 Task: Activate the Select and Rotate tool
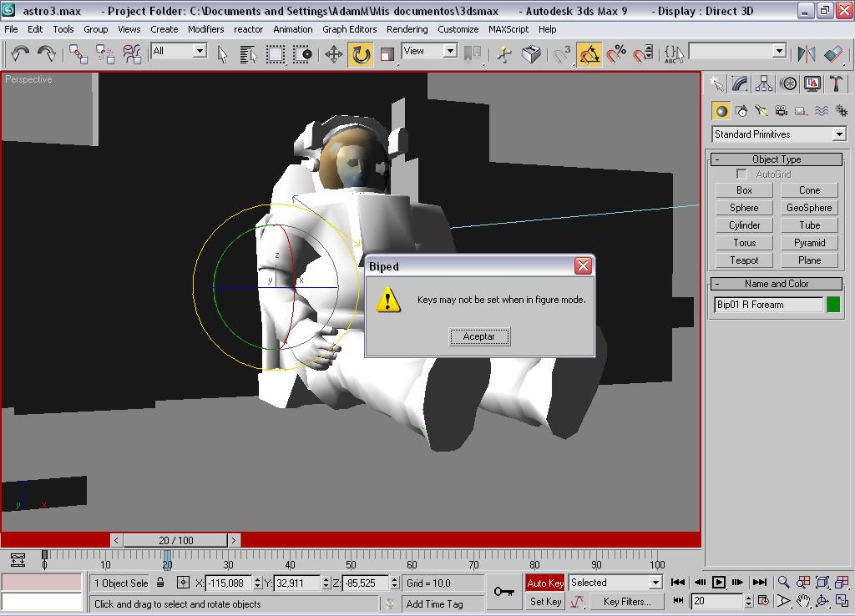[361, 54]
